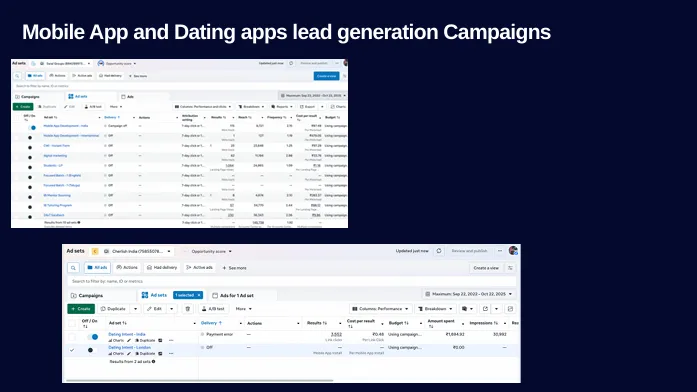
Task: Open Cherish India account dropdown
Action: coord(138,251)
